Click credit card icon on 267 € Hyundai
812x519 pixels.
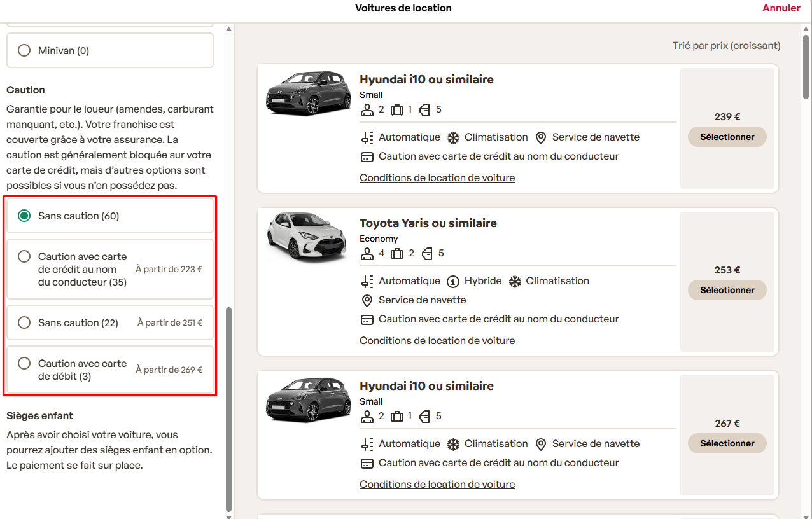pos(367,464)
